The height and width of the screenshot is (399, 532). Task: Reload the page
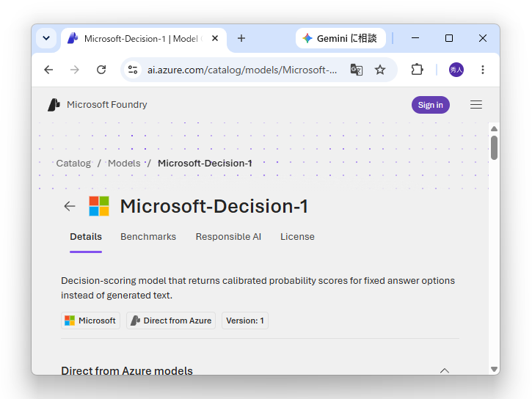click(101, 70)
